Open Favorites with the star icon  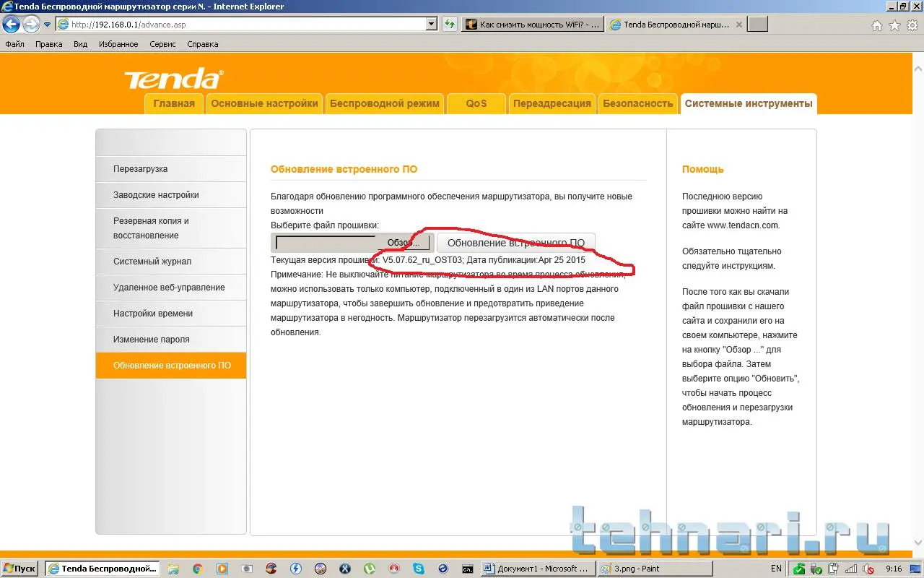(x=894, y=25)
